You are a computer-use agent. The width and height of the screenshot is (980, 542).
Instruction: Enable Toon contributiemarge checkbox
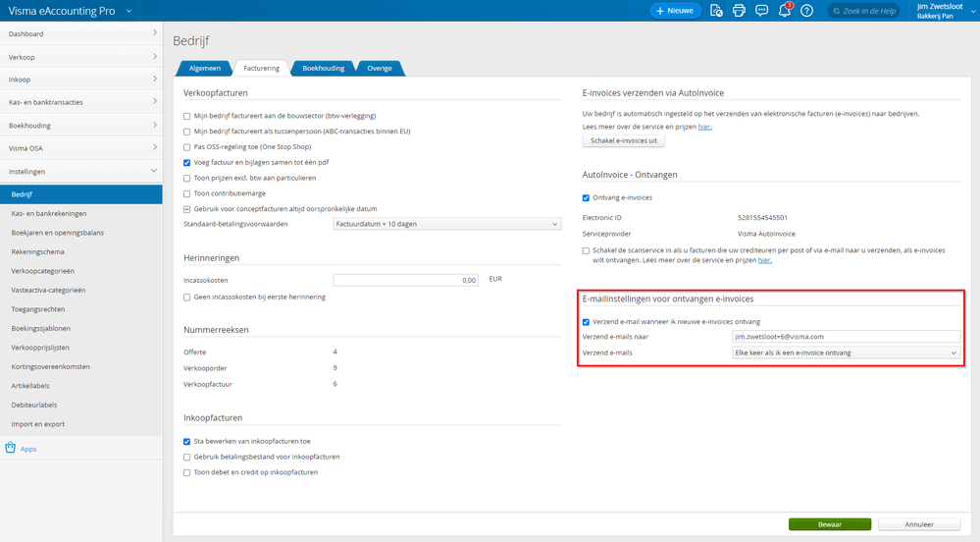pyautogui.click(x=186, y=194)
